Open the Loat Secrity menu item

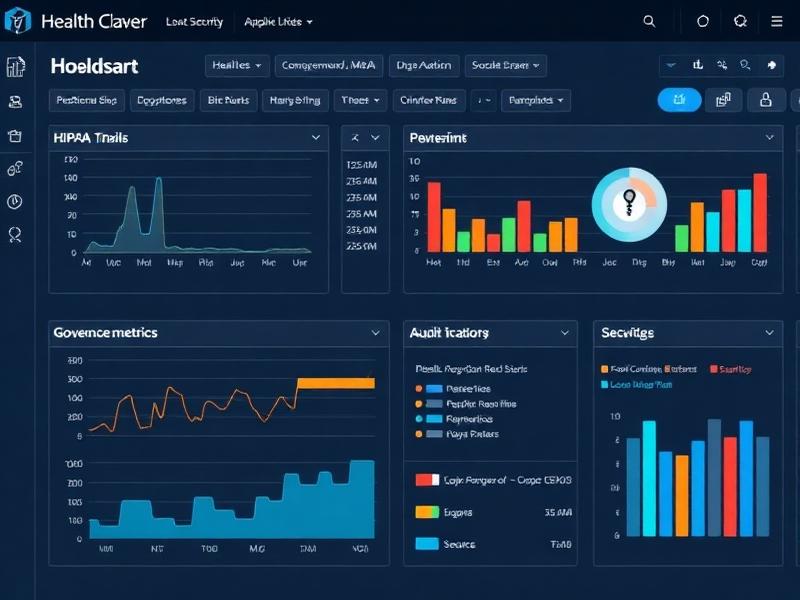click(x=194, y=22)
